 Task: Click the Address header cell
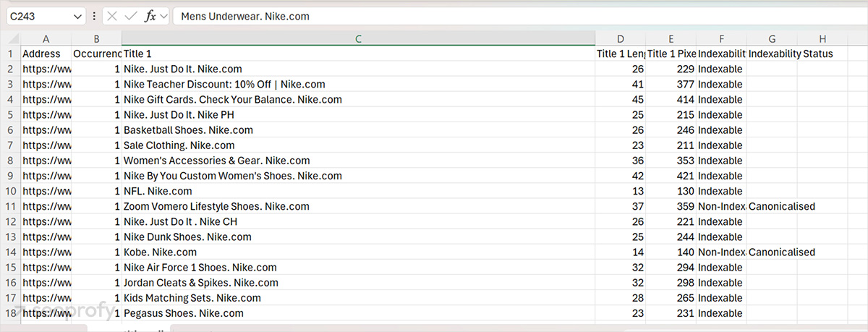46,54
